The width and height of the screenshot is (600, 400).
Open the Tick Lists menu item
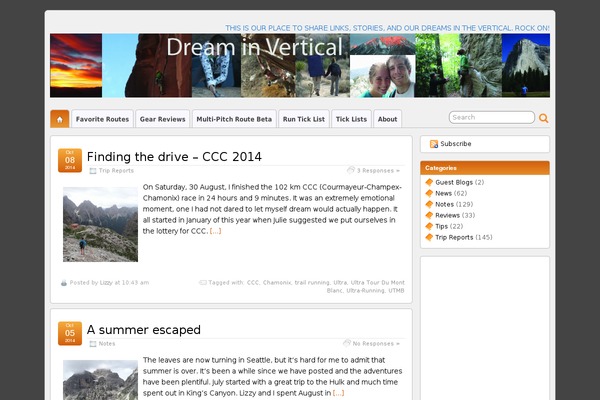(351, 119)
